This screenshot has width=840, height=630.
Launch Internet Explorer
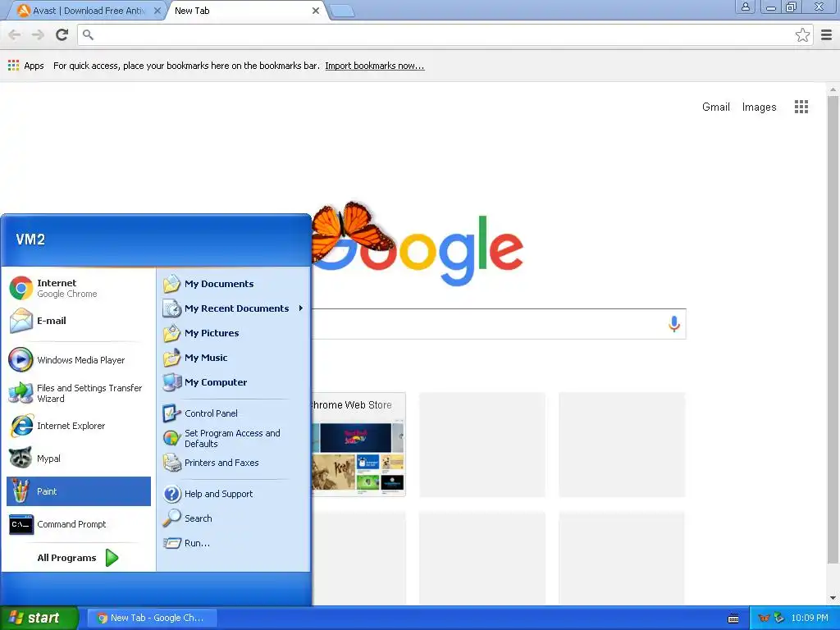pyautogui.click(x=79, y=426)
